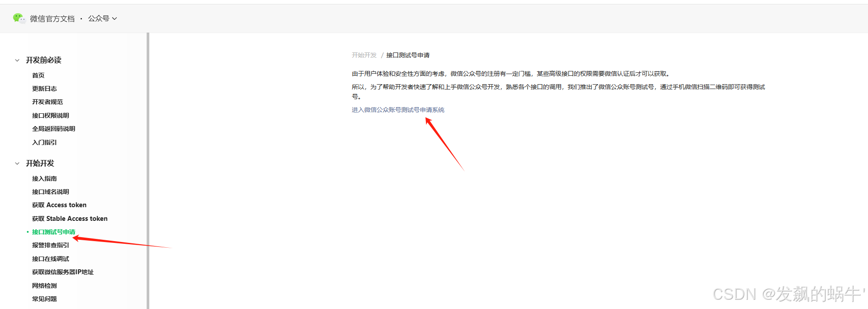
Task: Open 接口权限说明 page
Action: [51, 115]
